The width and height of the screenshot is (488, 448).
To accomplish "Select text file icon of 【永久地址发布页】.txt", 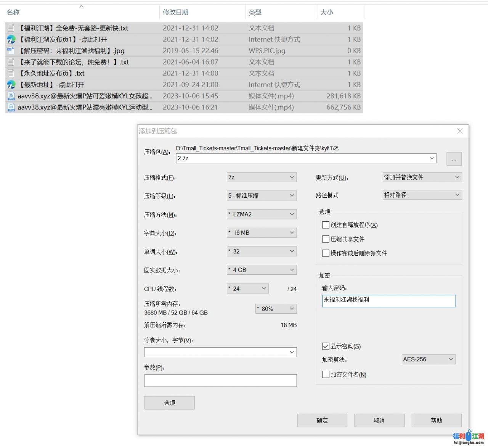I will coord(10,73).
